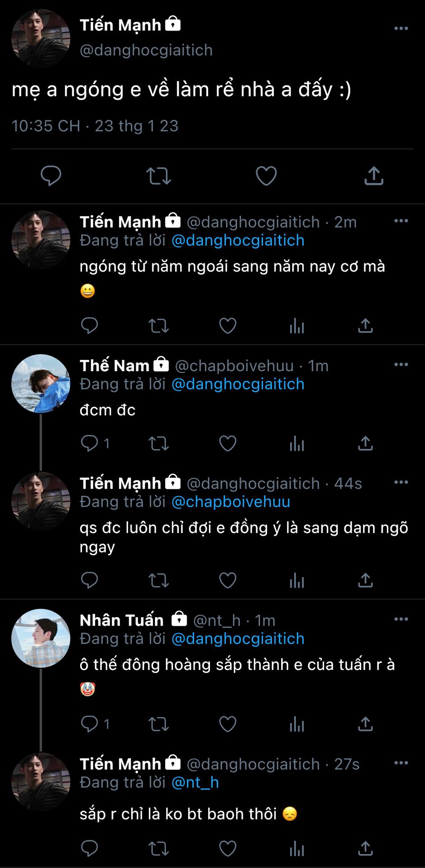View analytics of Nhân Tuấn's tweet
Image resolution: width=425 pixels, height=868 pixels.
297,724
